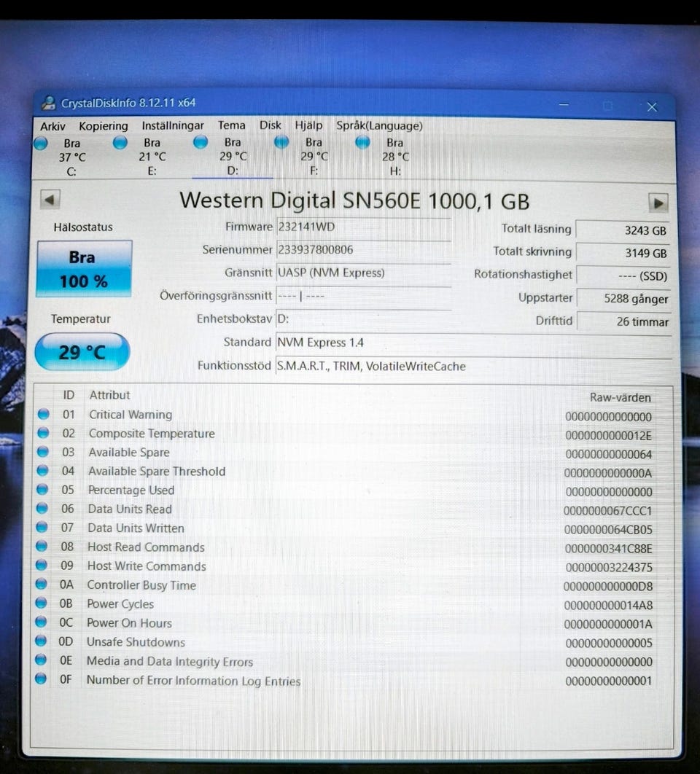
Task: Click Rotationshastighet value ---- (SSD)
Action: 623,276
